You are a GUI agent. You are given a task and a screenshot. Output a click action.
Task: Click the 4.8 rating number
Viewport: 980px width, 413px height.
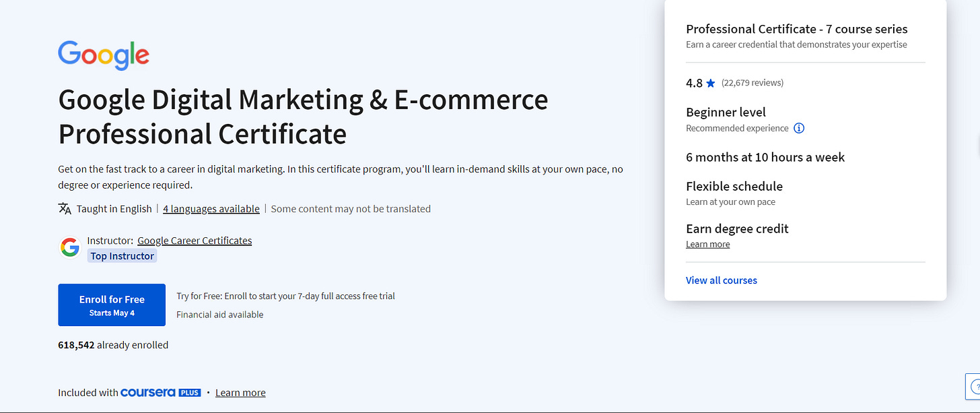(694, 84)
